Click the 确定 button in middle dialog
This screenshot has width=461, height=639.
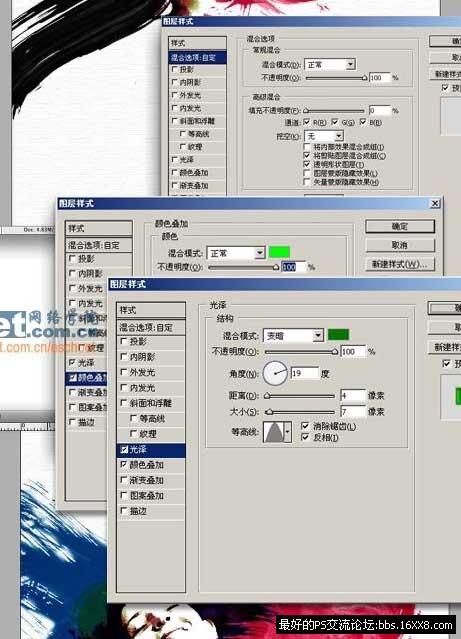point(400,226)
